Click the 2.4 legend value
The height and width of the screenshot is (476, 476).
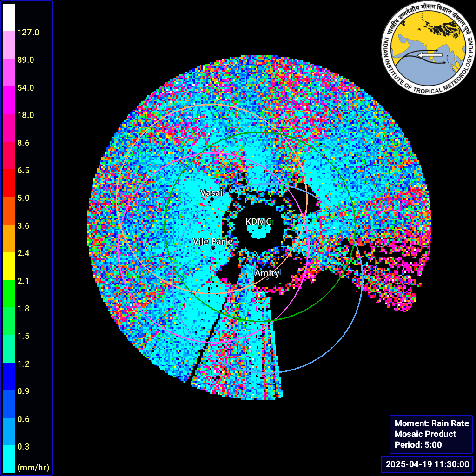(x=23, y=253)
